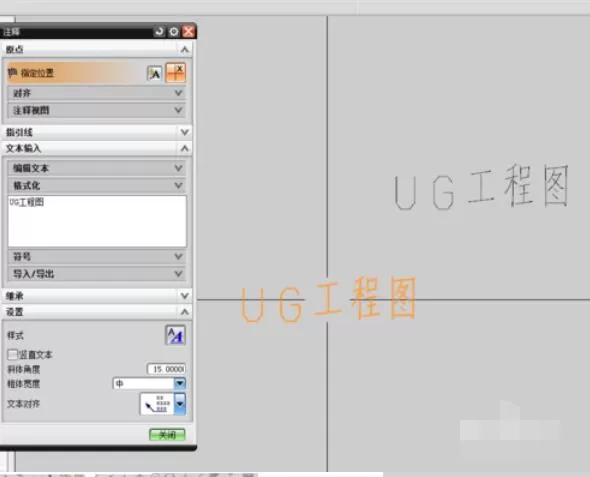Image resolution: width=590 pixels, height=477 pixels.
Task: Click the reset icon in dialog title bar
Action: coord(159,32)
